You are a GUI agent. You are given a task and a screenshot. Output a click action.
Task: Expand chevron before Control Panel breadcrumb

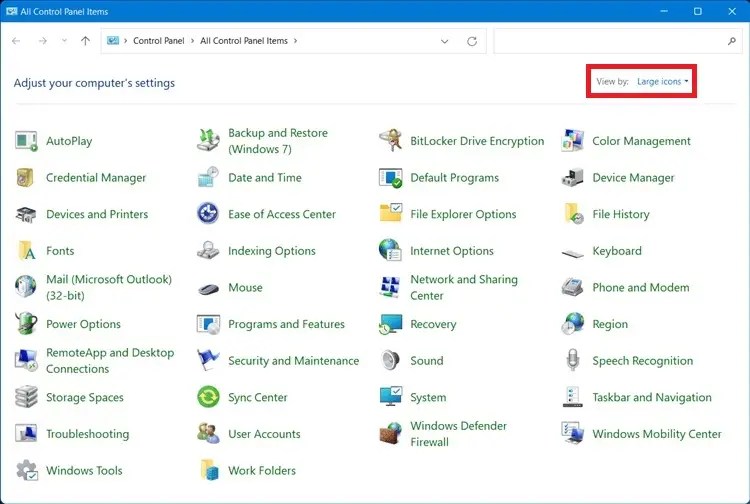pos(125,41)
